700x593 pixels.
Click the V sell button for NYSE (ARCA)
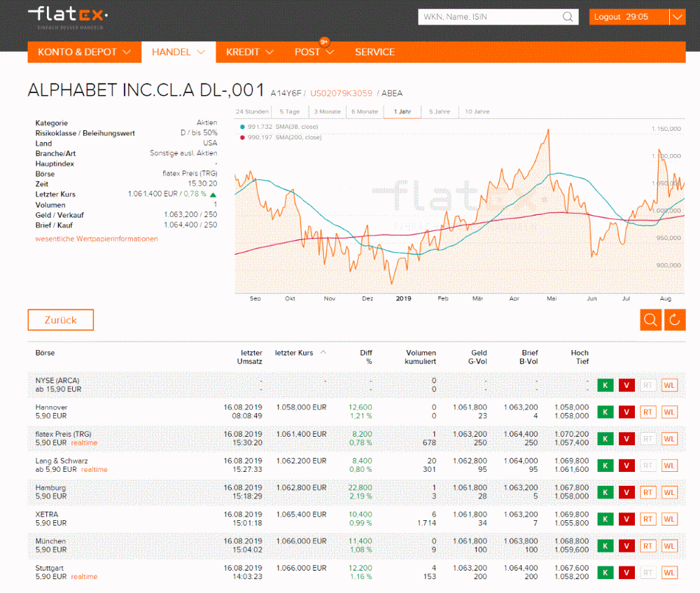coord(626,385)
